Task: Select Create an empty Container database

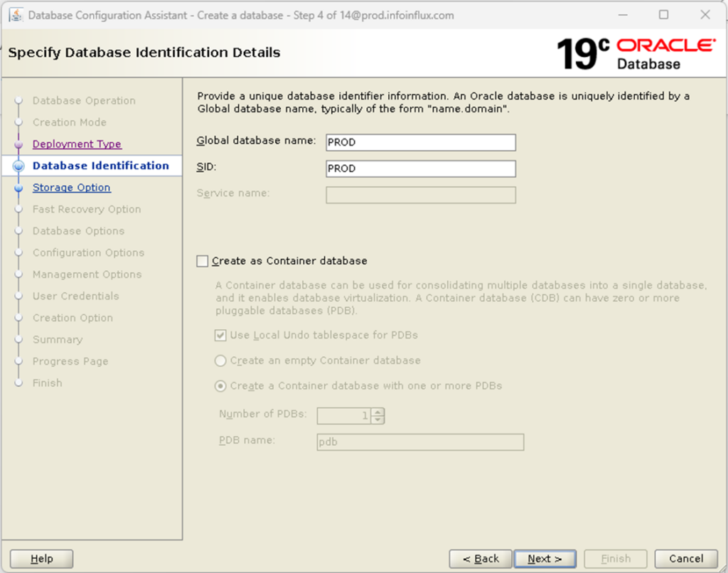Action: pos(221,360)
